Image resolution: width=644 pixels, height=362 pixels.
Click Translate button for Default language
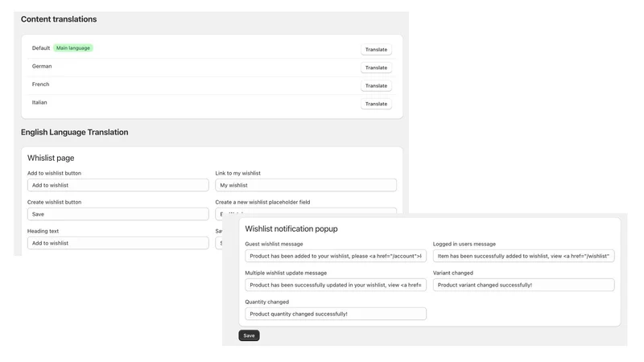[x=376, y=49]
